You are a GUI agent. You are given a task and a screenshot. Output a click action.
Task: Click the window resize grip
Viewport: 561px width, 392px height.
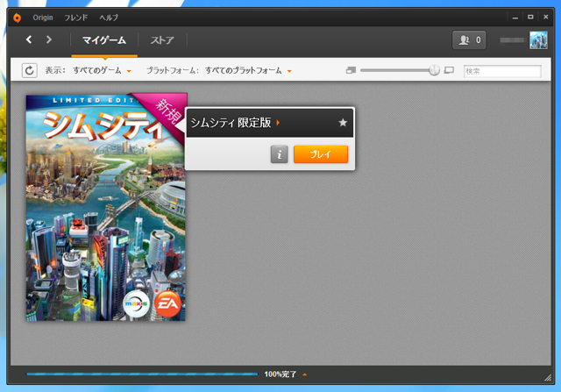point(547,378)
